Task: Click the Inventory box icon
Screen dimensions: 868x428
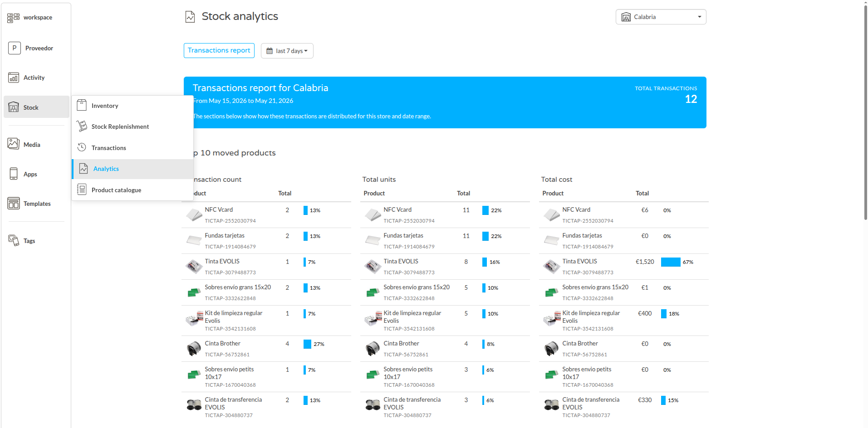Action: [82, 105]
